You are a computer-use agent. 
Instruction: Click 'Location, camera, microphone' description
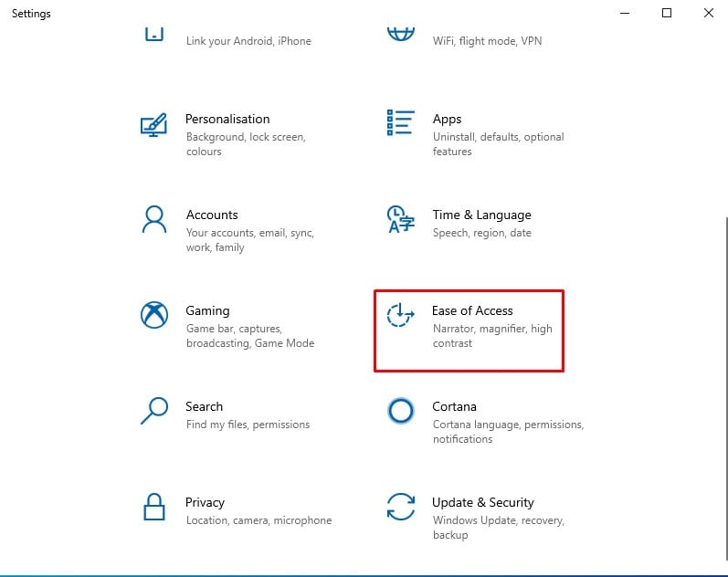[x=259, y=520]
